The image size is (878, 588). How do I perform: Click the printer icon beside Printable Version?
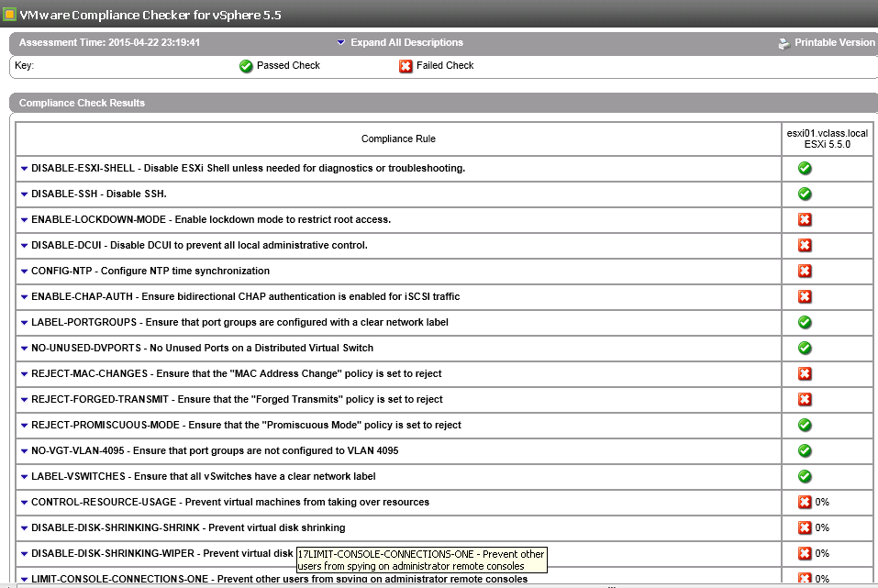pyautogui.click(x=784, y=43)
